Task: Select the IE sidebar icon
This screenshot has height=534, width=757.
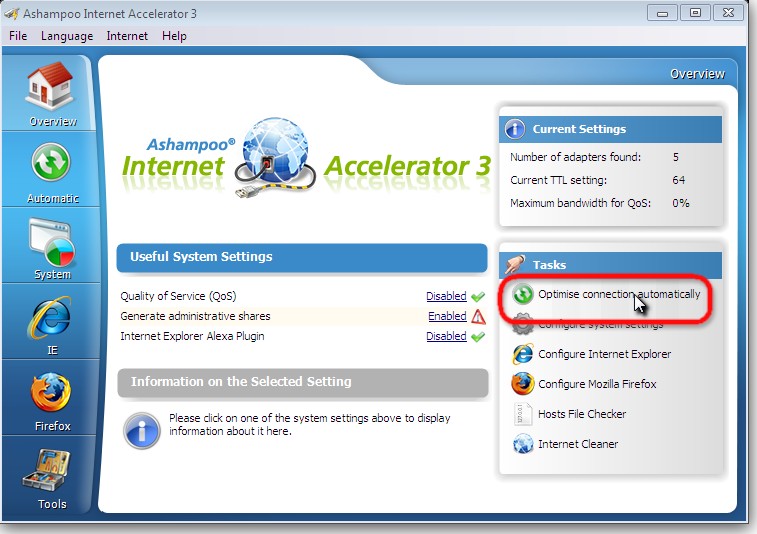Action: [x=51, y=317]
